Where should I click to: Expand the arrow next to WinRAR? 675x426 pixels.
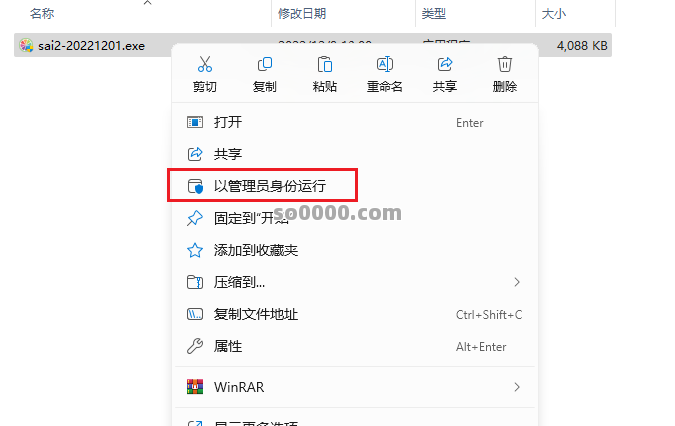517,387
